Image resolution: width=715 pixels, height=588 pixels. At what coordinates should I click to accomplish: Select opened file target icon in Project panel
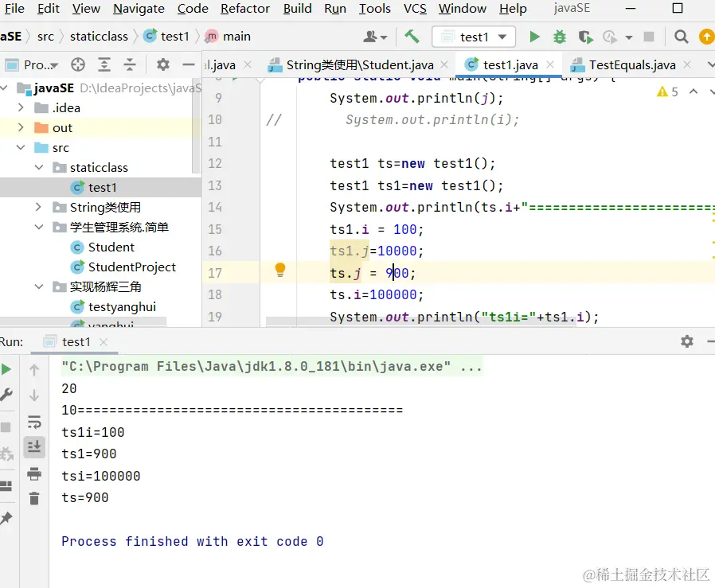[78, 64]
